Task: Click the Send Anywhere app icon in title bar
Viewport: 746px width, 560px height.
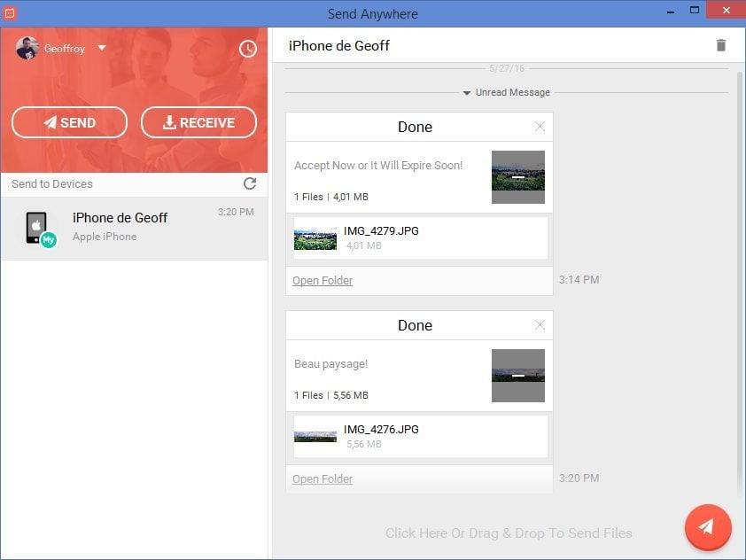Action: pos(10,13)
